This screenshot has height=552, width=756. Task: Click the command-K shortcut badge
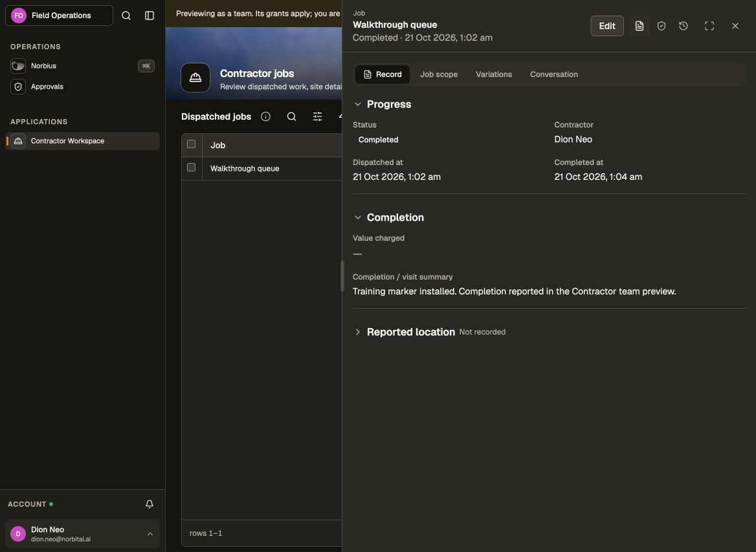click(146, 66)
